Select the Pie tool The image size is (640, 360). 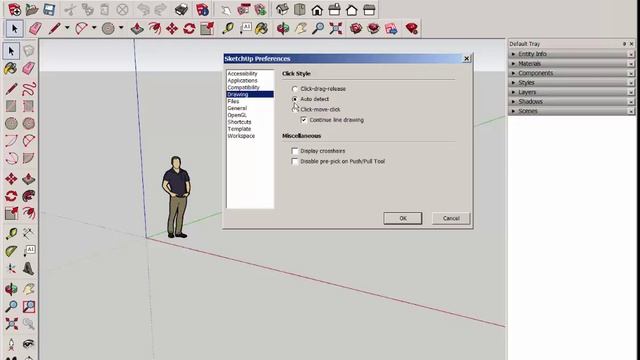pyautogui.click(x=29, y=158)
